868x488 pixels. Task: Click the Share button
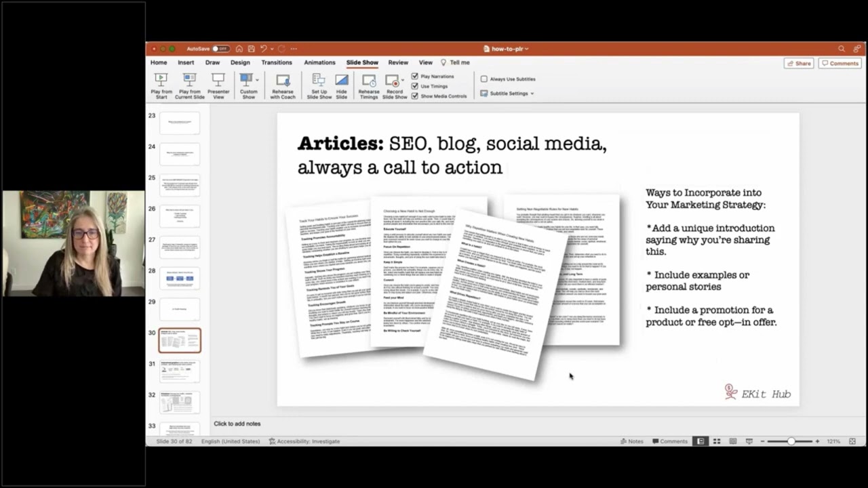[x=799, y=63]
